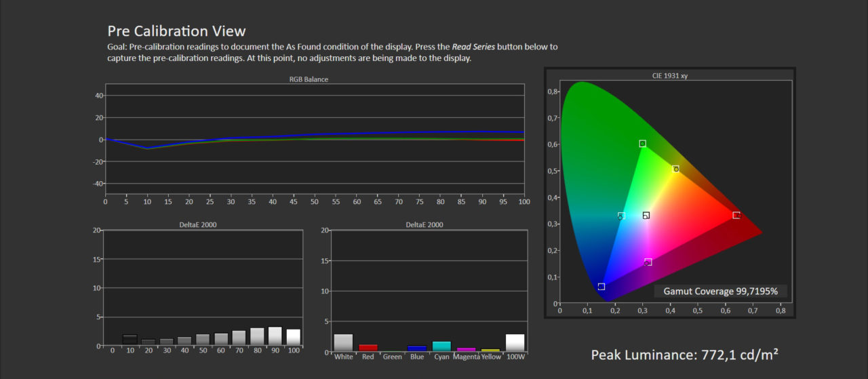Click the Yellow bar in DeltaE chart
This screenshot has width=868, height=379.
pos(490,351)
